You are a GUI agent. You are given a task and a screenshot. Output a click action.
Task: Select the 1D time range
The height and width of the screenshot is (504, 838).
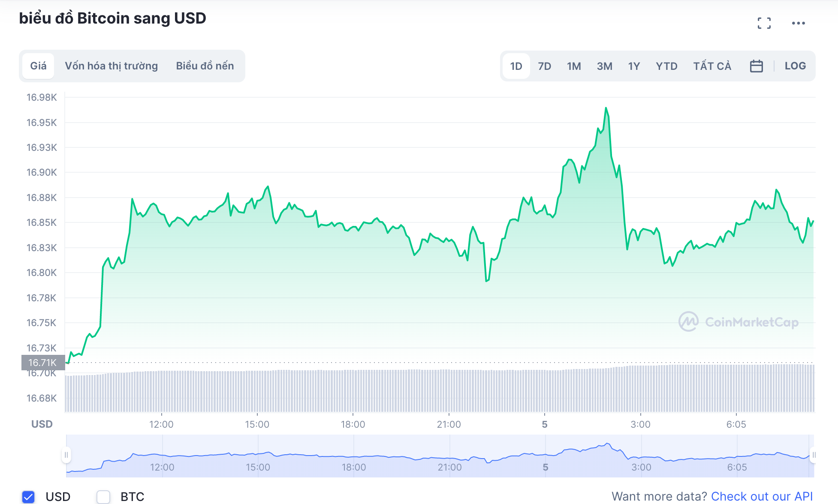click(516, 66)
